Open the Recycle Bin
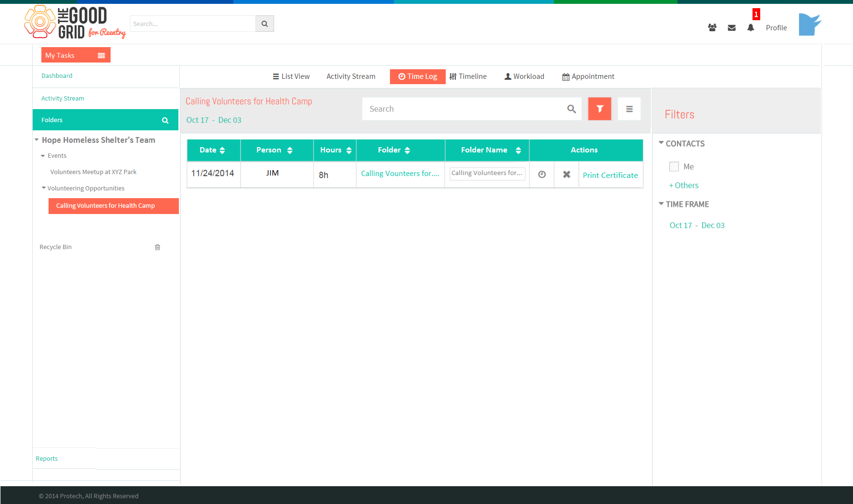The height and width of the screenshot is (504, 853). 55,247
